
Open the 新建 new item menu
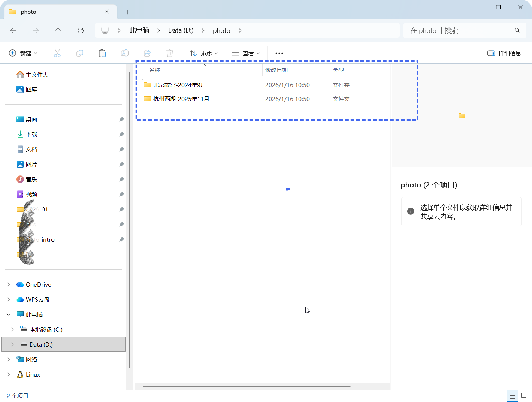tap(23, 53)
